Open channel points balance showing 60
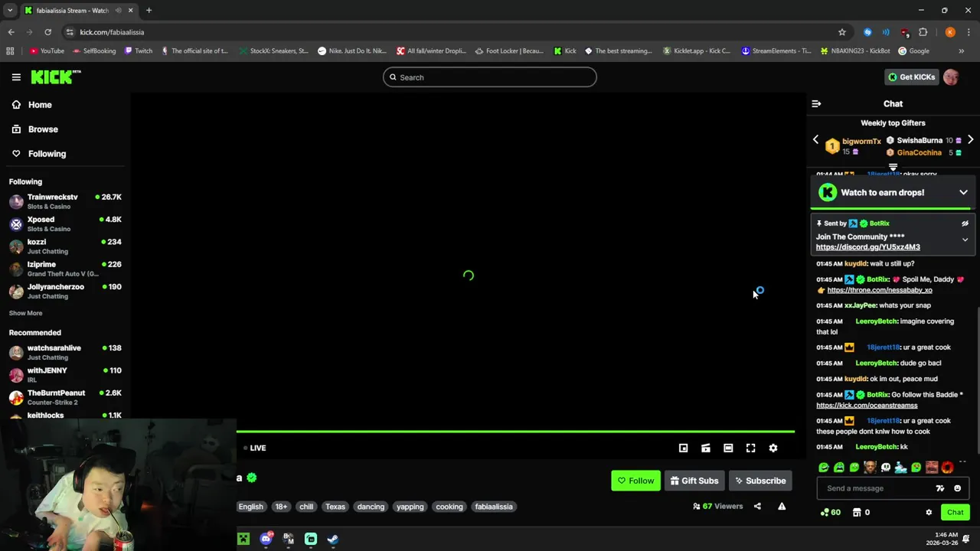980x551 pixels. point(831,513)
